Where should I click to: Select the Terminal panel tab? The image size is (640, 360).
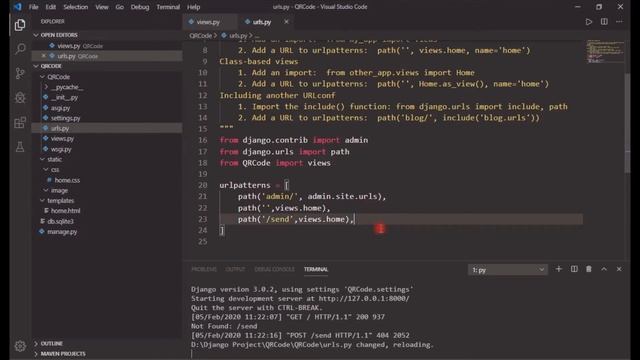point(316,269)
